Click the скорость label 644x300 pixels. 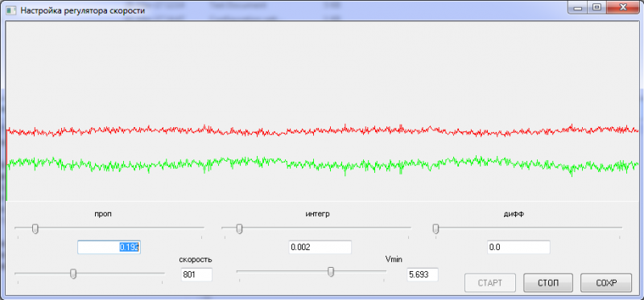click(x=196, y=259)
